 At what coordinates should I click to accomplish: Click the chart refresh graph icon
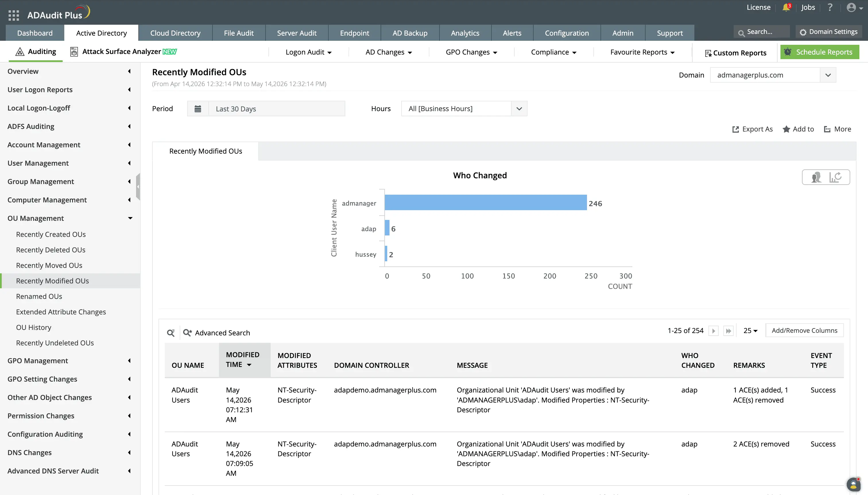click(835, 177)
